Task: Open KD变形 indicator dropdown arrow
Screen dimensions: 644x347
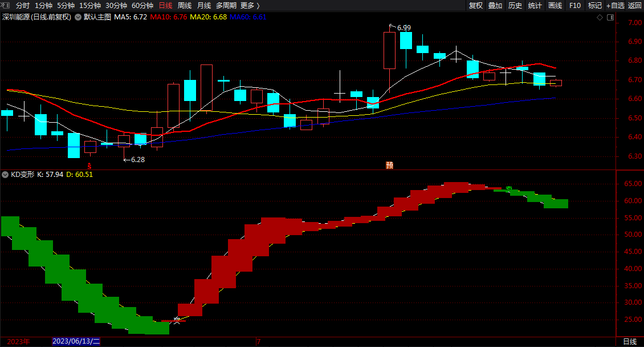Action: pos(5,175)
